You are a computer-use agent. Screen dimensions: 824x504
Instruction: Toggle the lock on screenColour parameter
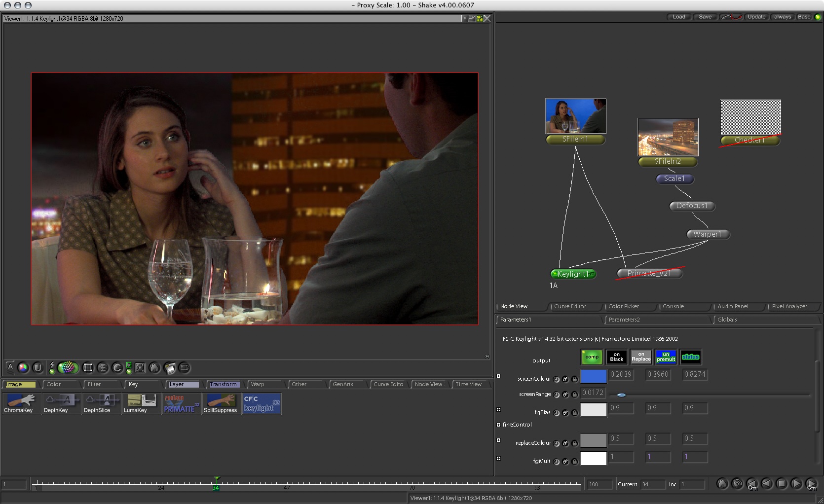coord(574,379)
